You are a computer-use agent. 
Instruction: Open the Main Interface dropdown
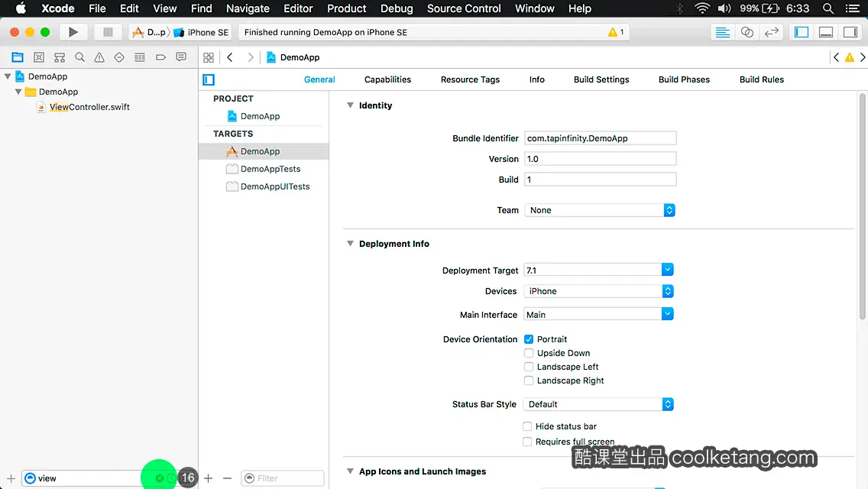click(x=667, y=314)
